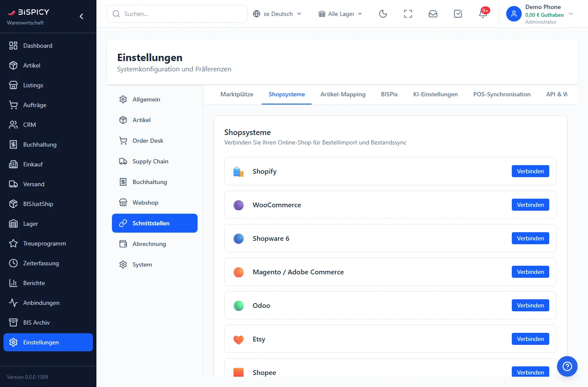Open the inbox tray icon
The image size is (588, 387).
point(433,14)
